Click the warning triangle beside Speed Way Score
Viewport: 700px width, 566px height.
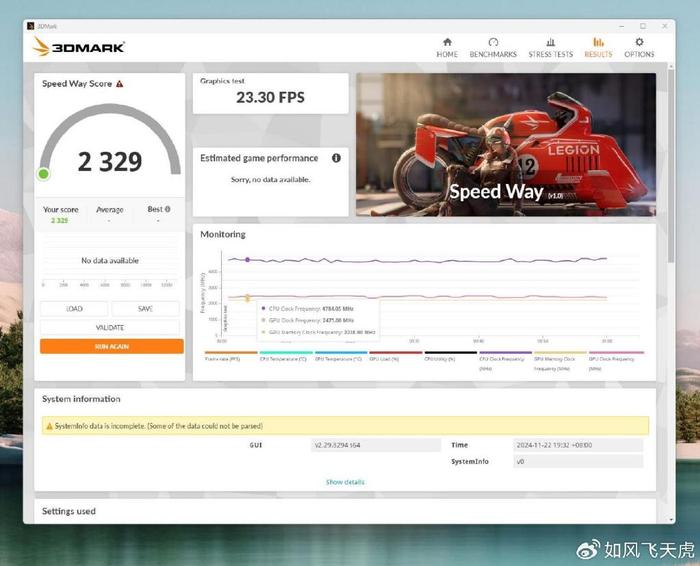pos(120,83)
